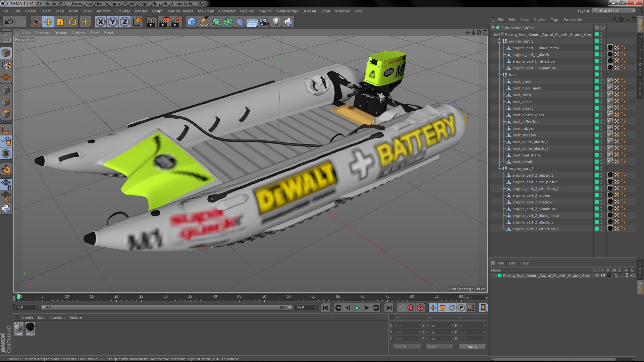Click frame 45 on the timeline ruler

point(239,297)
